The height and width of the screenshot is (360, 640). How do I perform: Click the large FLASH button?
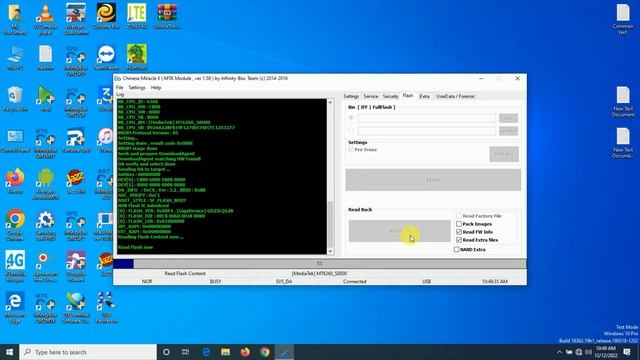click(433, 180)
